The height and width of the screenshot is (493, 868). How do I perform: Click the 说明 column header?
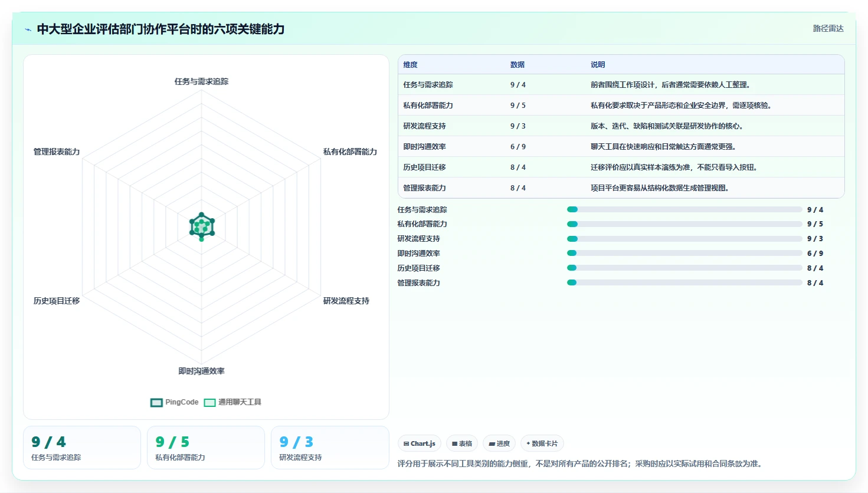tap(598, 65)
